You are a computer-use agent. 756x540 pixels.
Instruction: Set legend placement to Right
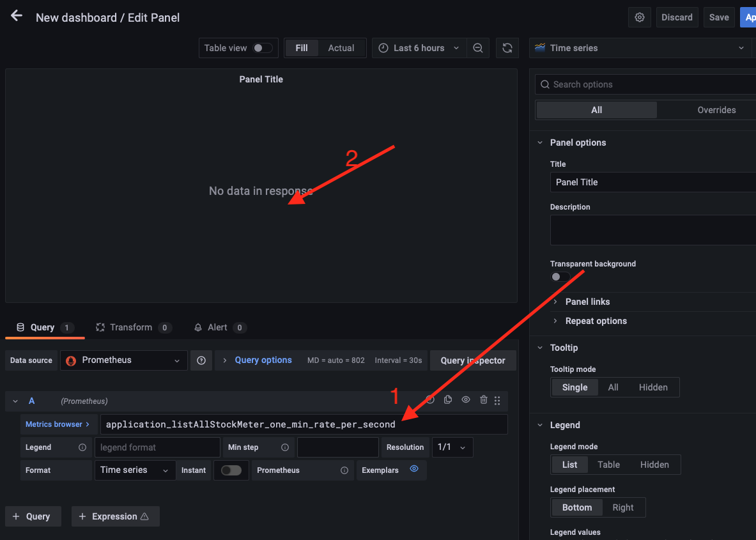(623, 507)
